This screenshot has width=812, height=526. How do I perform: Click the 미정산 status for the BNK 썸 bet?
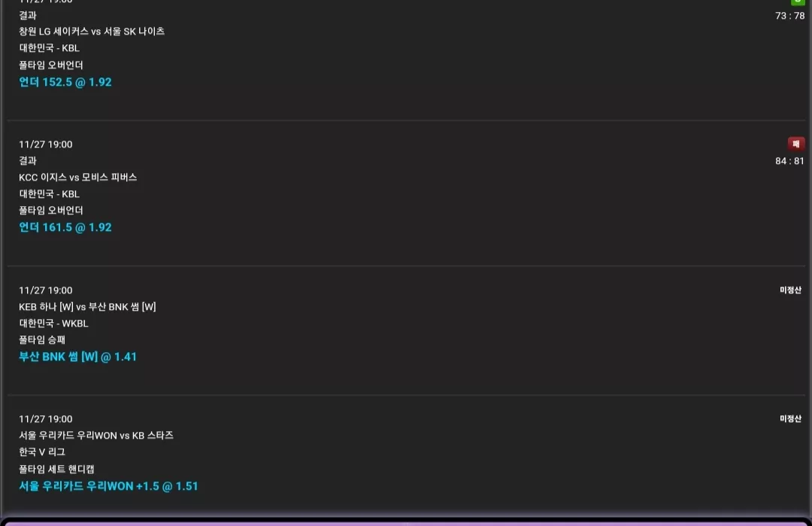click(790, 290)
